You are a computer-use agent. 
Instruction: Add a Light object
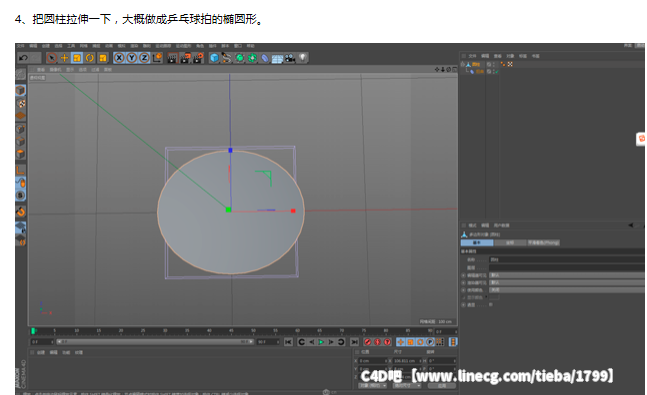click(303, 58)
